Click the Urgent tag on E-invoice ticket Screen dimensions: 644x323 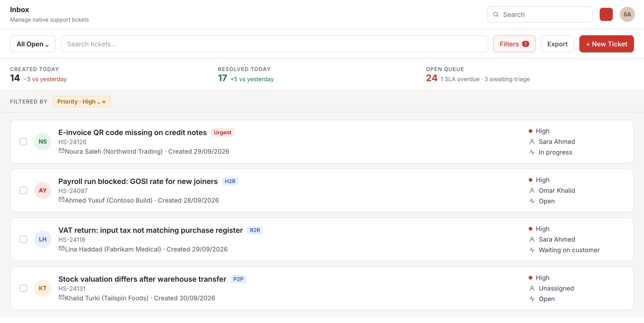tap(223, 132)
